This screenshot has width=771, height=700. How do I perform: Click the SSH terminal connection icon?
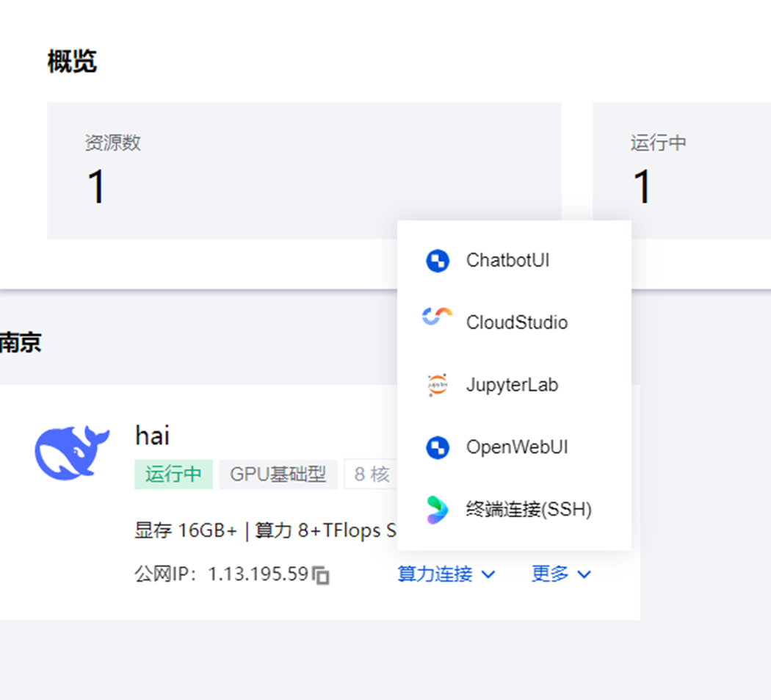pos(436,508)
